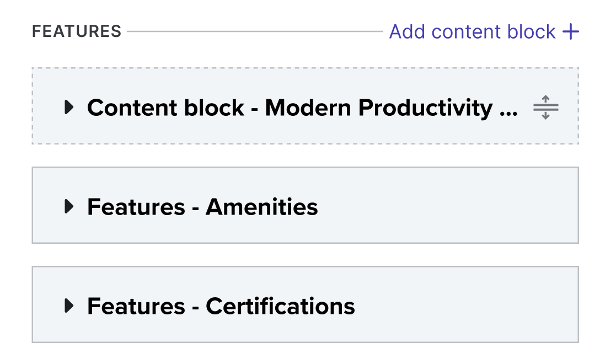Click the word Amenities in second panel
The height and width of the screenshot is (364, 600).
(262, 207)
